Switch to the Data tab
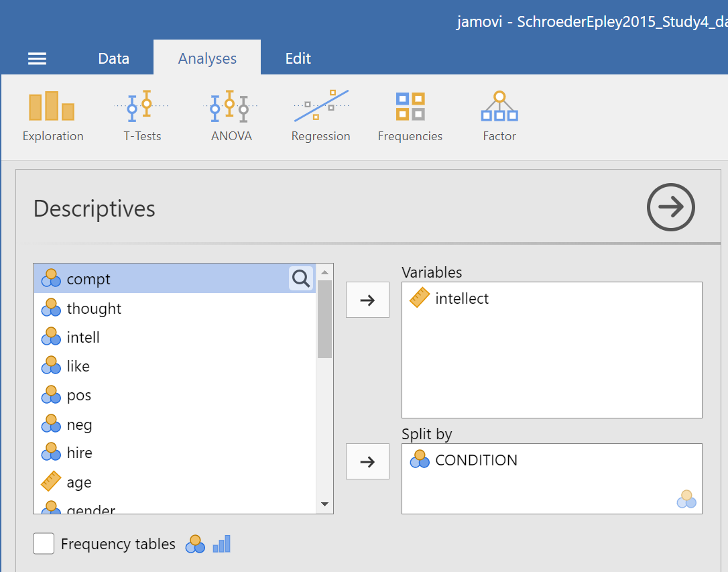 click(113, 59)
